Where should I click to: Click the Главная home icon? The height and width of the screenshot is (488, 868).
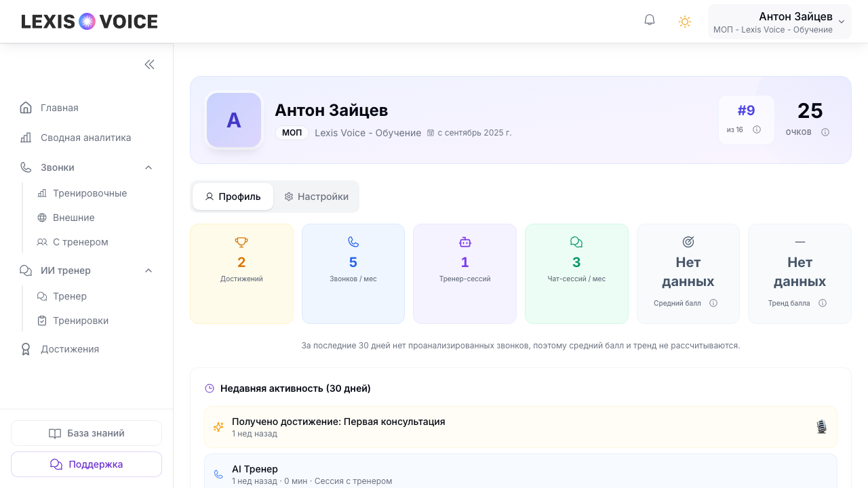point(26,108)
